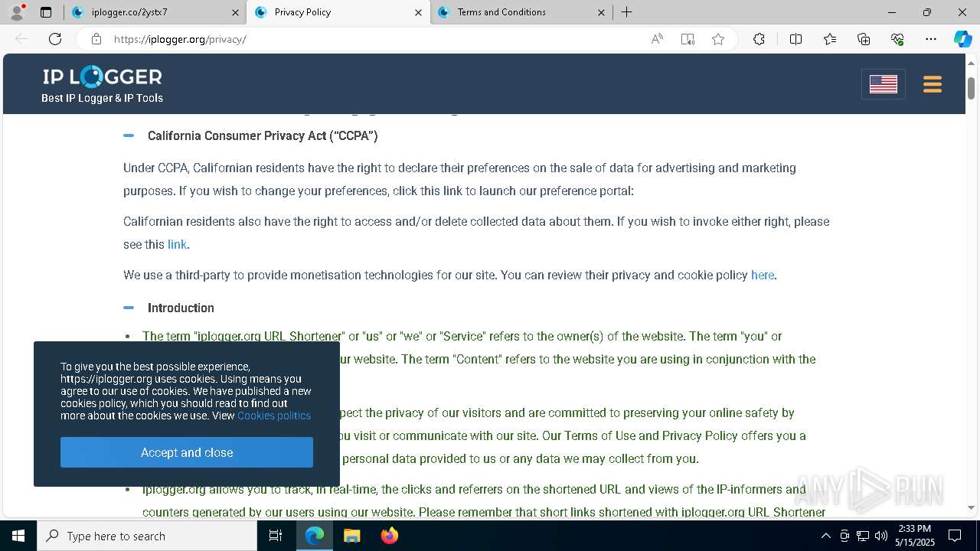Close the Terms and Conditions tab

coord(601,12)
